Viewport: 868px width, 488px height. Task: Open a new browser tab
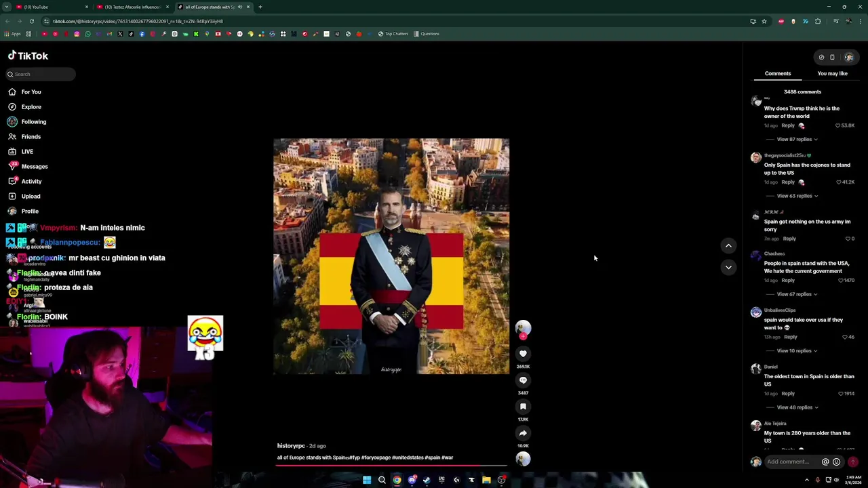pyautogui.click(x=260, y=7)
